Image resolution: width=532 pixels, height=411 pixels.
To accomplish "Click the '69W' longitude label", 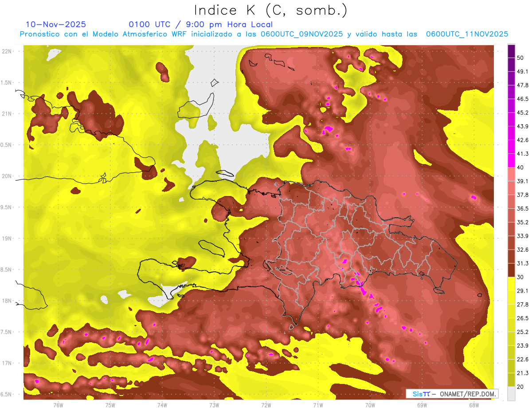I will tap(422, 405).
